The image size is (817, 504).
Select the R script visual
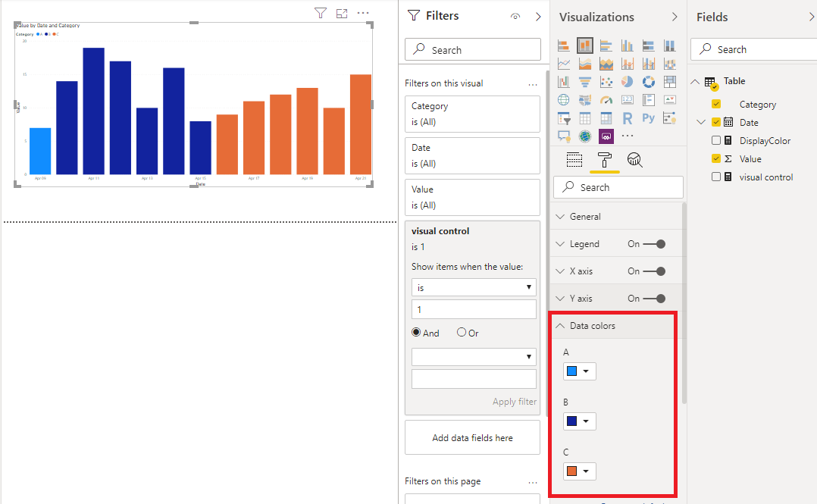(x=628, y=118)
